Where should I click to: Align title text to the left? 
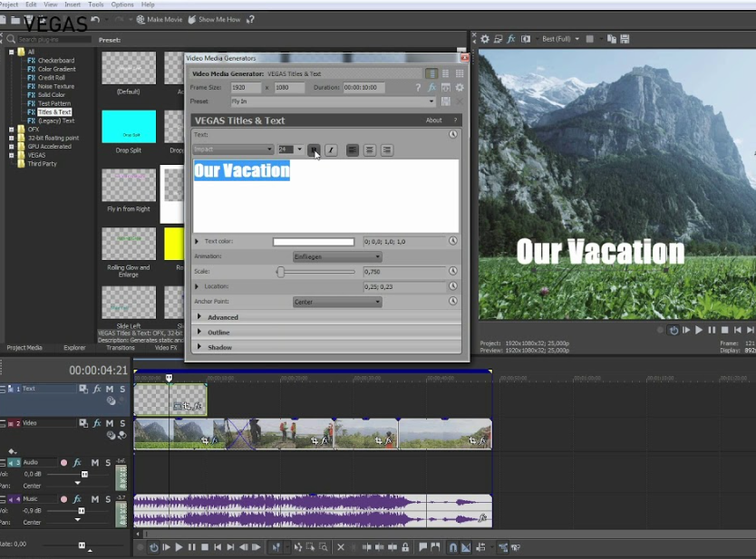(x=353, y=150)
